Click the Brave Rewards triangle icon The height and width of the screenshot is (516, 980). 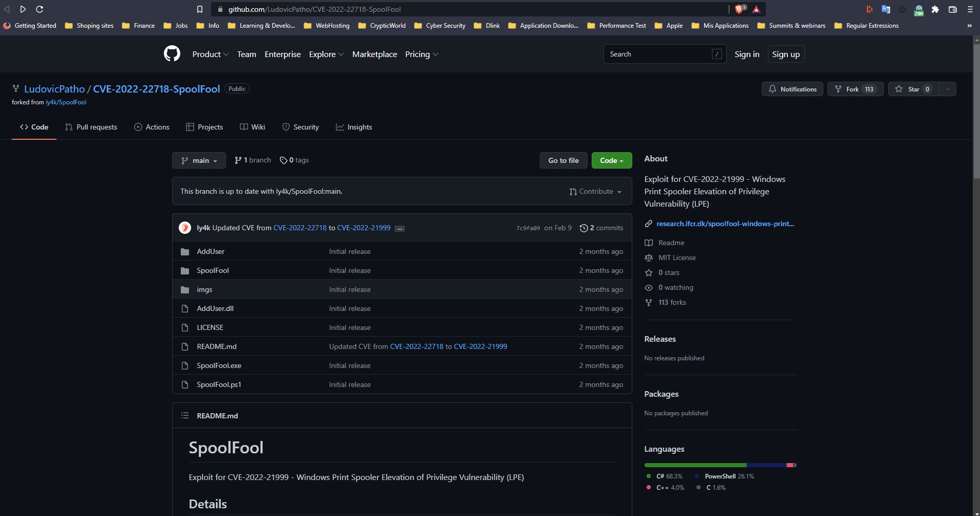757,9
